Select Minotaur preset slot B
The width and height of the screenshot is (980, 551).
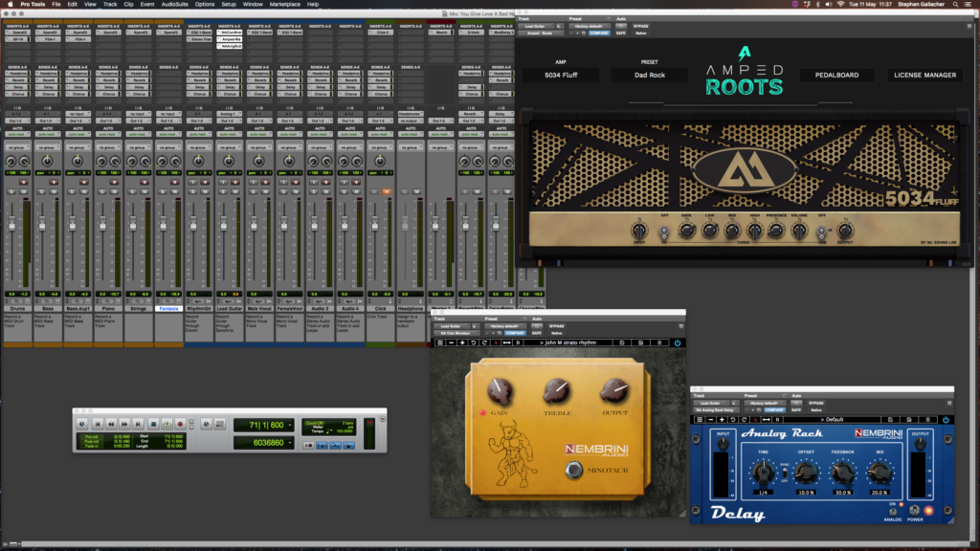pyautogui.click(x=518, y=343)
